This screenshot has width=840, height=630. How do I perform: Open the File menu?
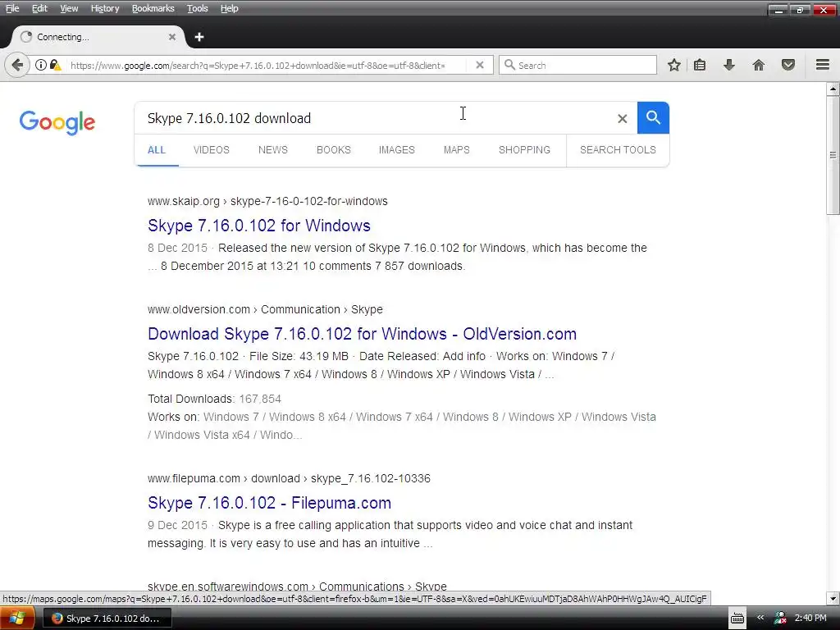tap(12, 8)
